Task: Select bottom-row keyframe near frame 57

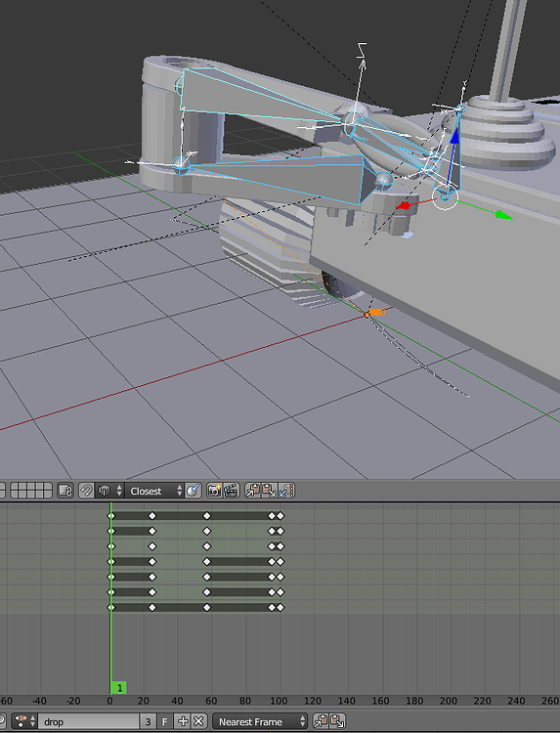Action: pos(207,607)
